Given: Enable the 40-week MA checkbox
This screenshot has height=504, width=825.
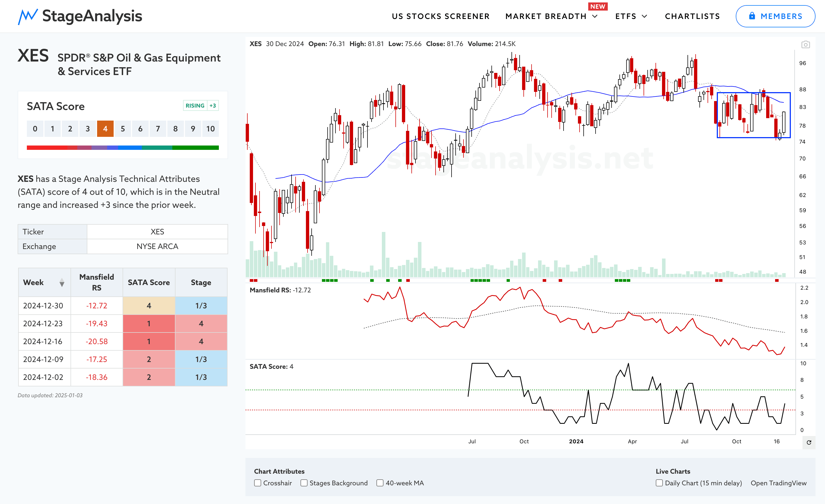Looking at the screenshot, I should tap(380, 483).
